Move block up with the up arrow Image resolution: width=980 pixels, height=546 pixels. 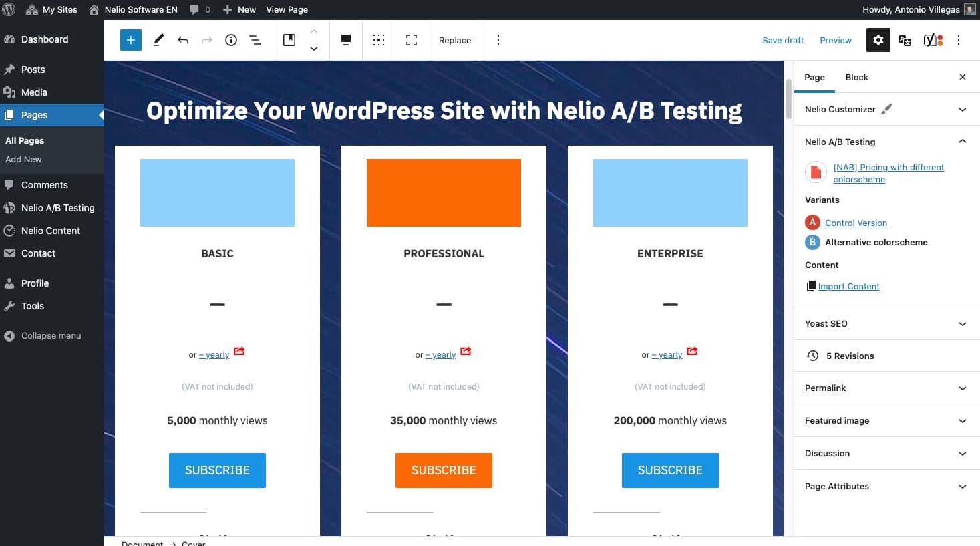click(x=314, y=31)
